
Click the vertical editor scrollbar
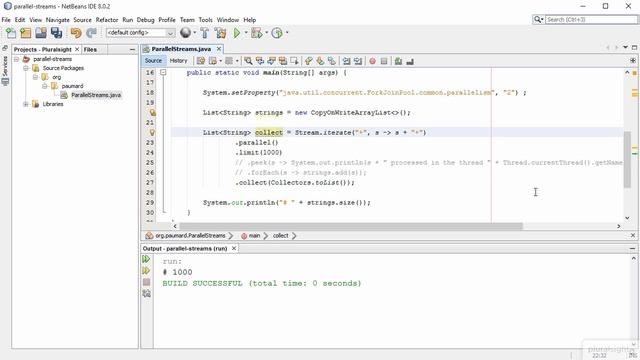pos(627,159)
